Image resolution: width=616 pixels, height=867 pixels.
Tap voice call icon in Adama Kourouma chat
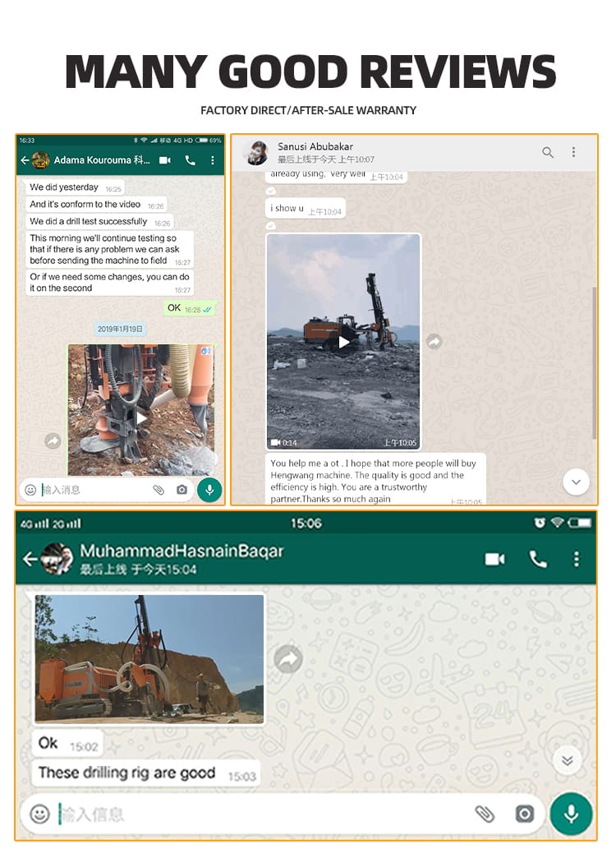(x=190, y=160)
